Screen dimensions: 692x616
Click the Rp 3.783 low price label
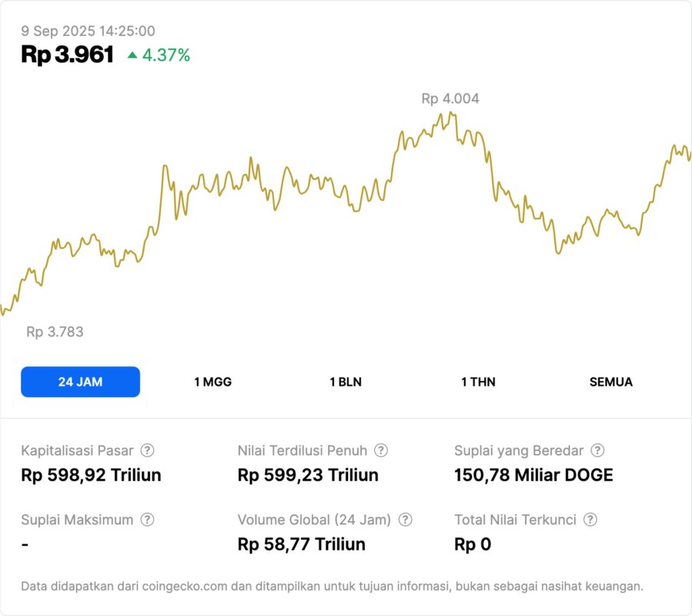(55, 332)
